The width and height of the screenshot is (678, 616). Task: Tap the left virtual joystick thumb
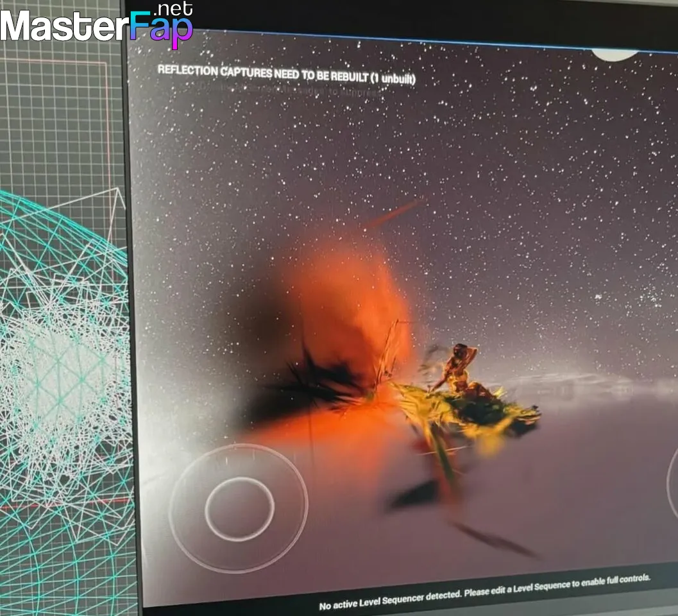point(239,509)
